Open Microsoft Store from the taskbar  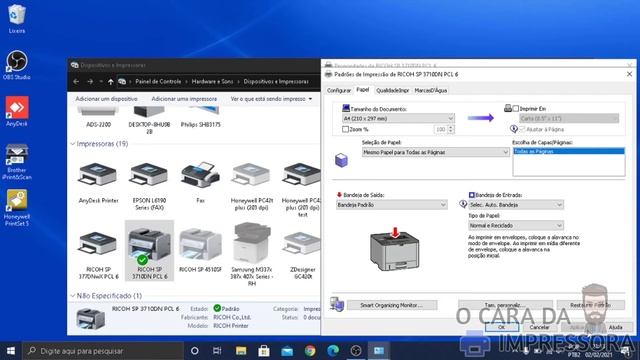[264, 351]
